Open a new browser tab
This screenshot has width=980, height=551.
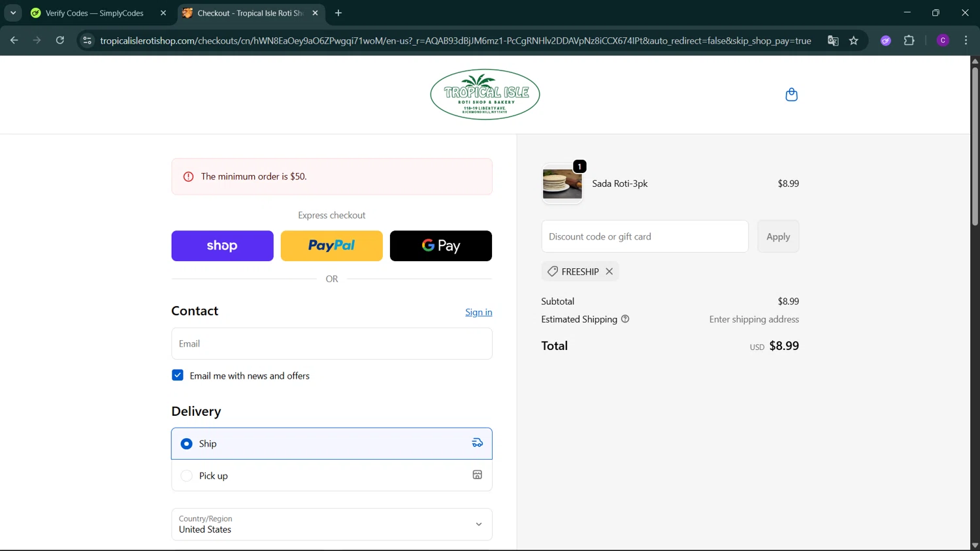338,13
